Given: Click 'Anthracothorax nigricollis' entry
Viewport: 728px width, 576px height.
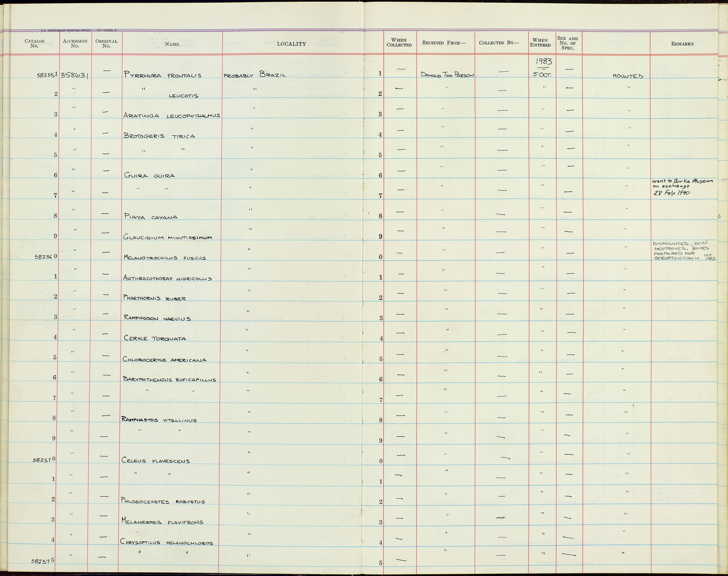Looking at the screenshot, I should 167,278.
